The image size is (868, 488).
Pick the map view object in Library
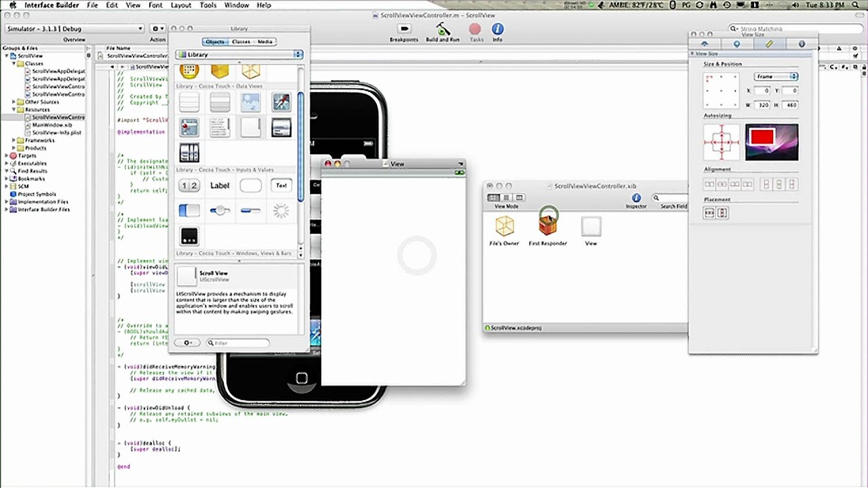tap(189, 127)
